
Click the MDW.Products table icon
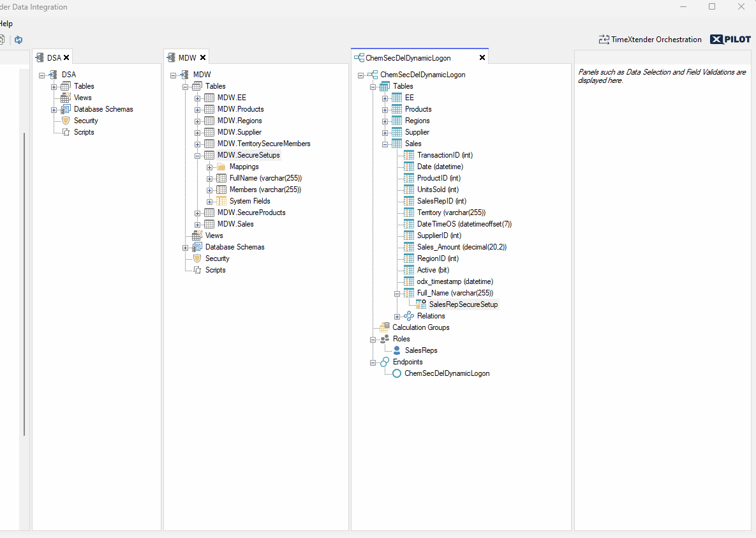[209, 109]
